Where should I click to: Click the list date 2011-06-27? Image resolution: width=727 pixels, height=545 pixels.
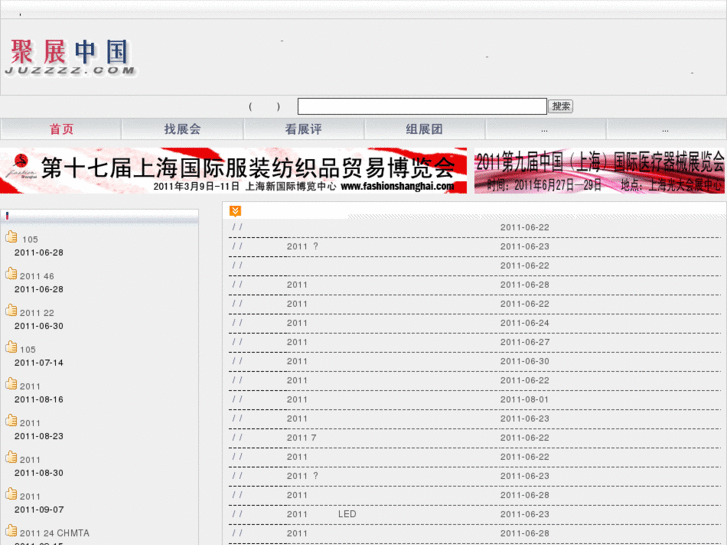click(x=524, y=342)
